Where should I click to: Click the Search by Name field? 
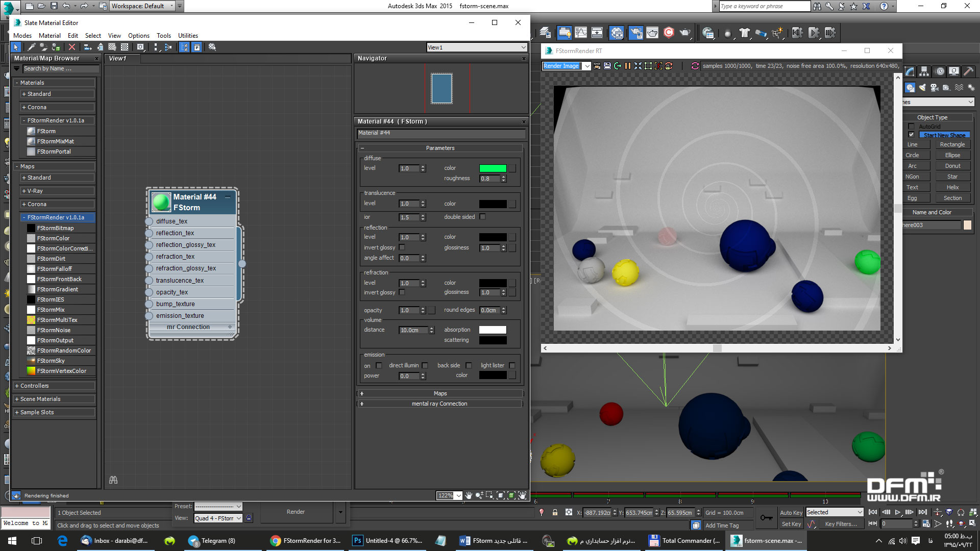click(60, 68)
